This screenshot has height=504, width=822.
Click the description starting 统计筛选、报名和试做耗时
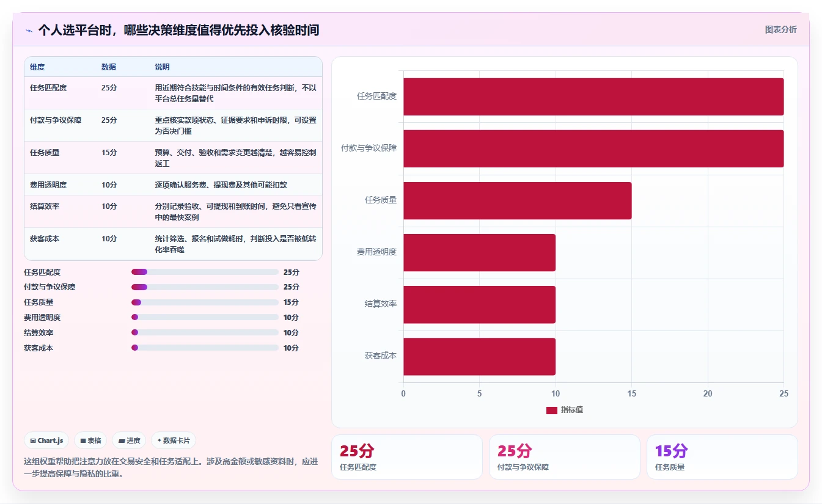[235, 244]
